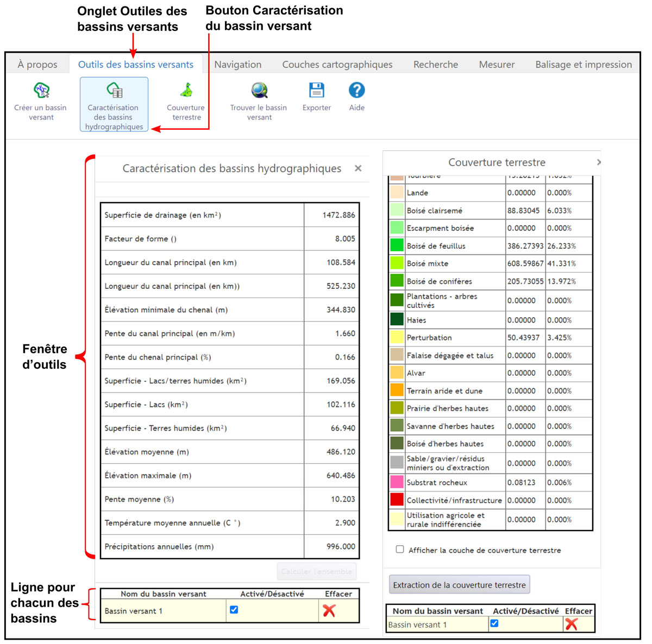Viewport: 652px width, 644px height.
Task: Select the Caractérisation des bassins hydrographiques tool
Action: (x=114, y=104)
